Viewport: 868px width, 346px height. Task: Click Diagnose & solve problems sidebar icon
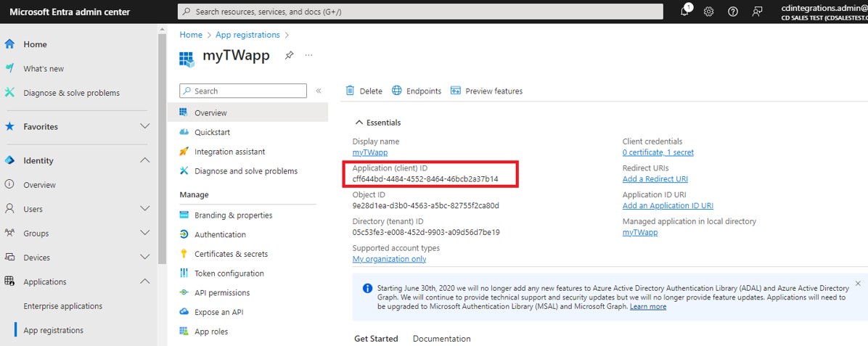9,92
